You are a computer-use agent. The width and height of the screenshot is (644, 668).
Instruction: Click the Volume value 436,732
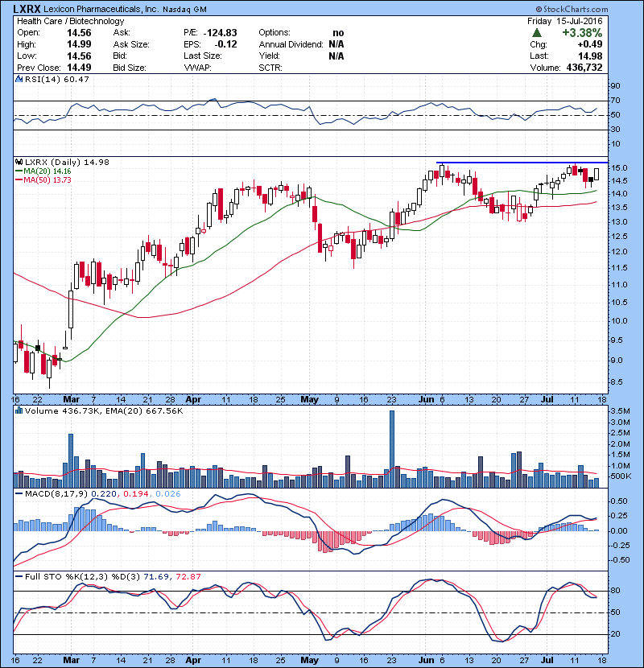coord(584,68)
